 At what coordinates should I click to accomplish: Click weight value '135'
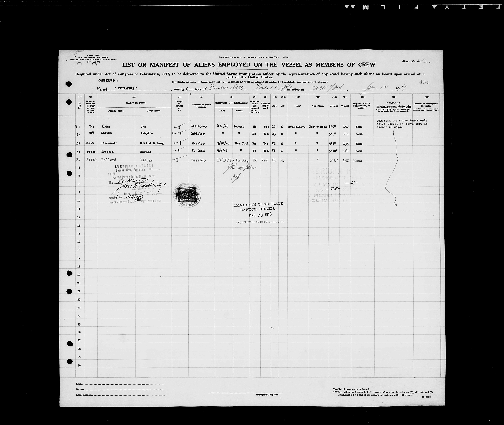tap(346, 144)
